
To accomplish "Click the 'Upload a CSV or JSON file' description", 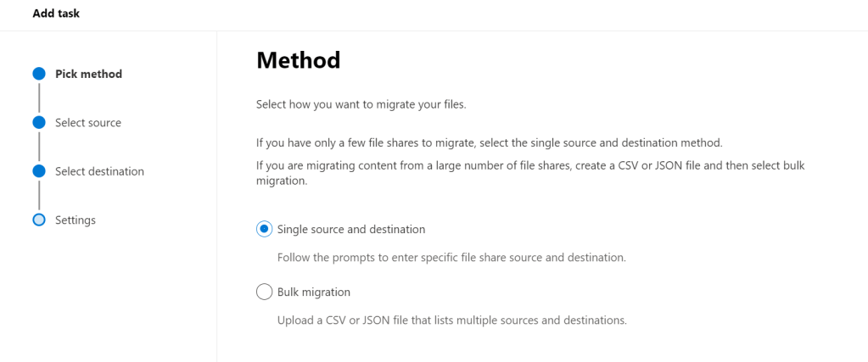I will 451,320.
